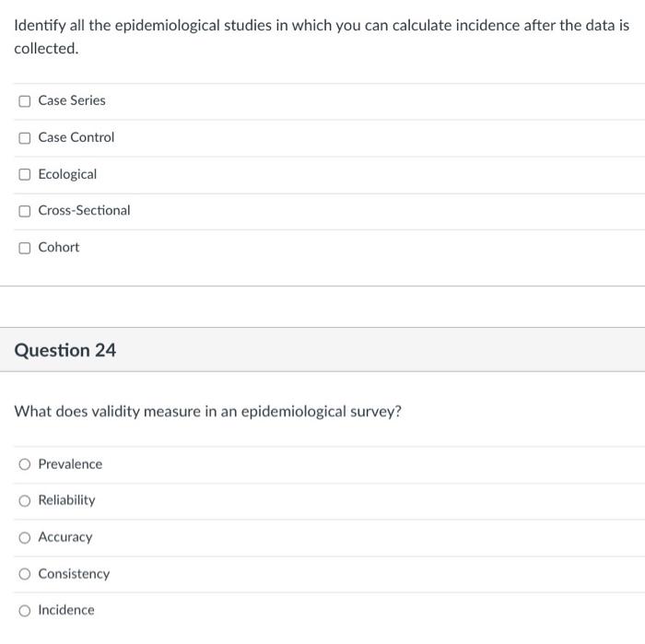Click the Cross-Sectional answer label

[x=84, y=210]
